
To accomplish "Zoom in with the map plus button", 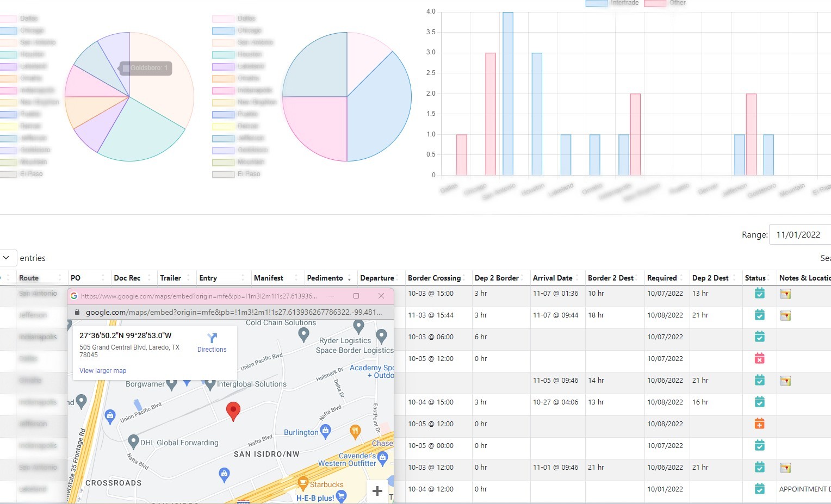I will (x=377, y=491).
